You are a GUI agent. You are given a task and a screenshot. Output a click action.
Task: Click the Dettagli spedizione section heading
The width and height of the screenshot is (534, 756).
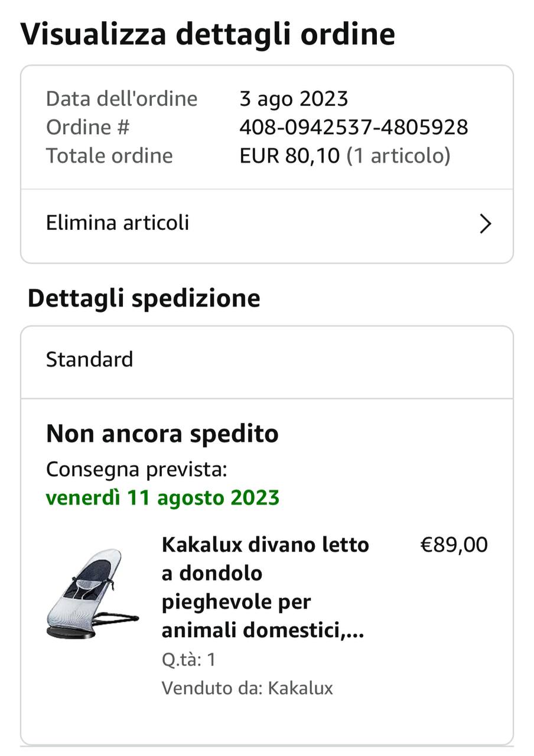(144, 298)
